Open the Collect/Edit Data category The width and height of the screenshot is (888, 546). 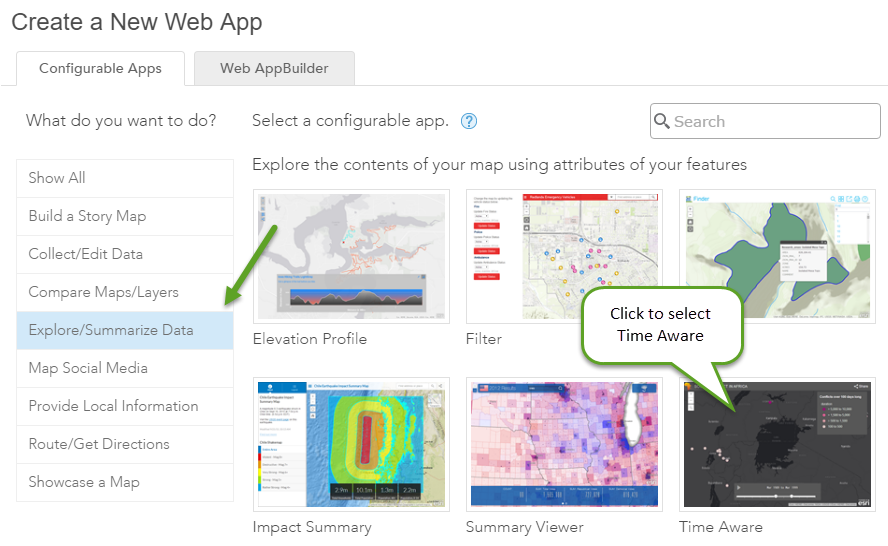(x=125, y=254)
